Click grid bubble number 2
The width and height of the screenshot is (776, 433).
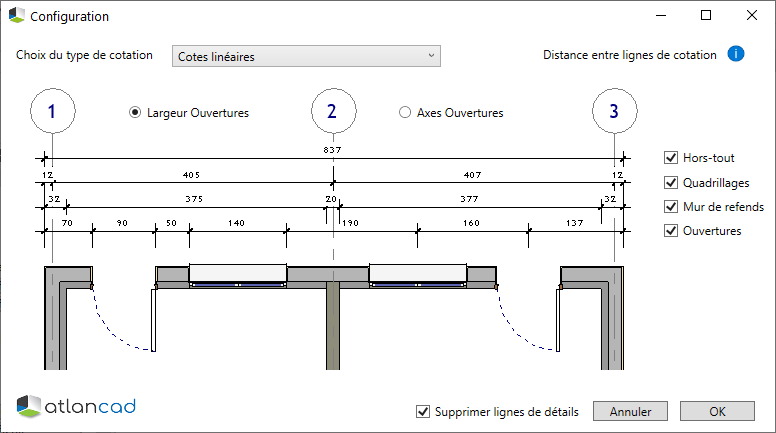[x=334, y=111]
